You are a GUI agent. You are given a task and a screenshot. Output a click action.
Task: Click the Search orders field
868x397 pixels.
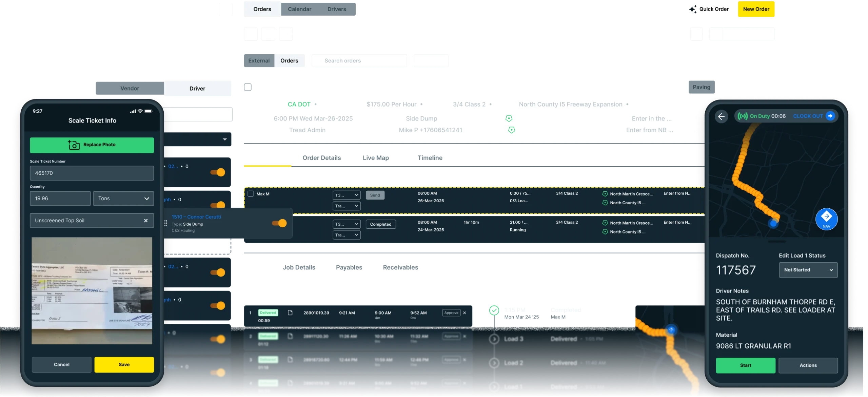[359, 61]
